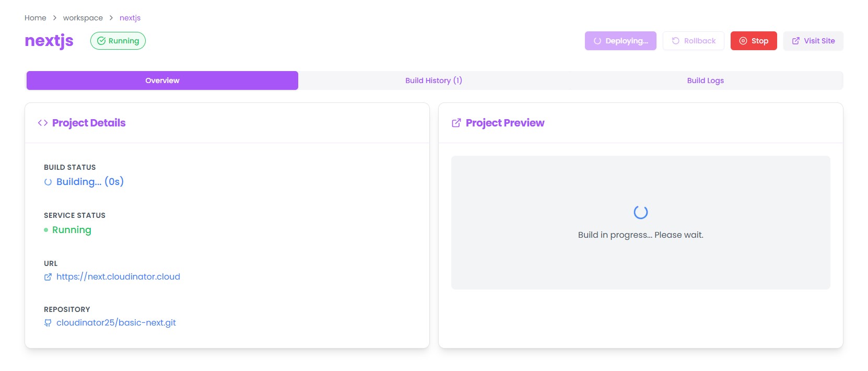Click external link icon beside URL

click(48, 277)
